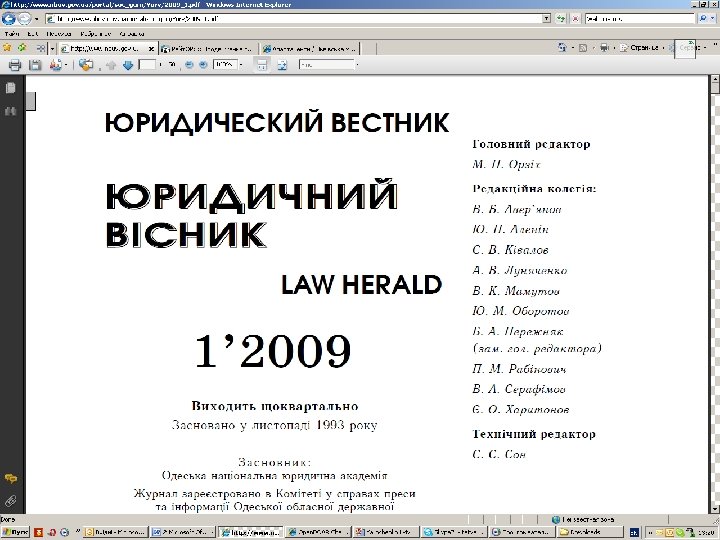The height and width of the screenshot is (540, 720).
Task: Click the Технічний редактор heading
Action: (534, 434)
